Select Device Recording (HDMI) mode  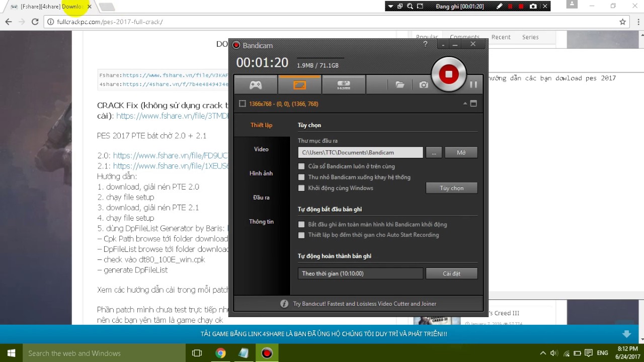344,84
